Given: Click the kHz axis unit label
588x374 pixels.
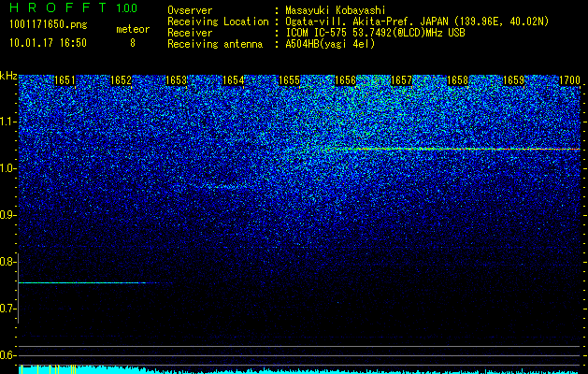Looking at the screenshot, I should (x=8, y=76).
